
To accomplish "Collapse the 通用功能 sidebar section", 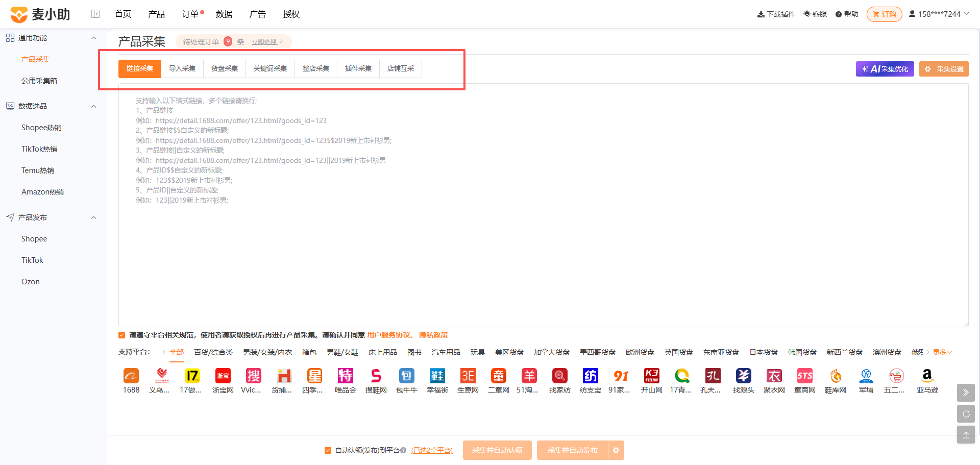I will tap(93, 38).
